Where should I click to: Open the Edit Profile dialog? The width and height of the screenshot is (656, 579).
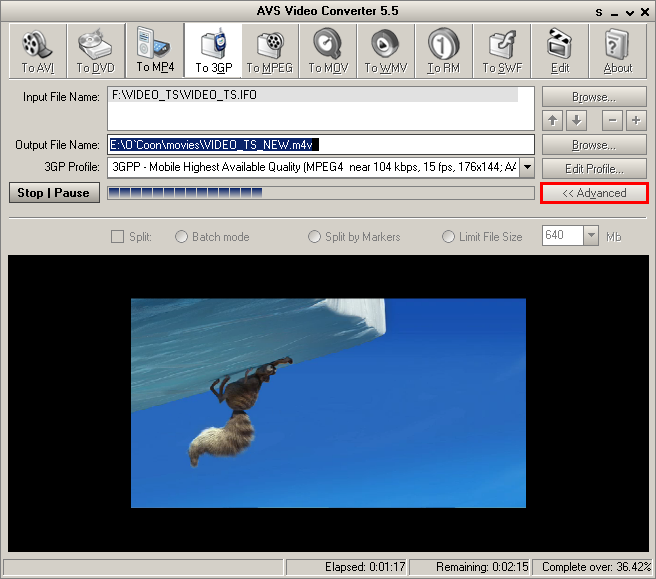[x=594, y=169]
